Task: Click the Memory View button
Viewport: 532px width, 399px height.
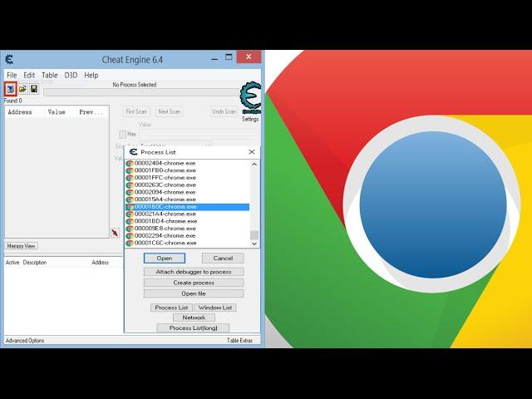Action: coord(21,246)
